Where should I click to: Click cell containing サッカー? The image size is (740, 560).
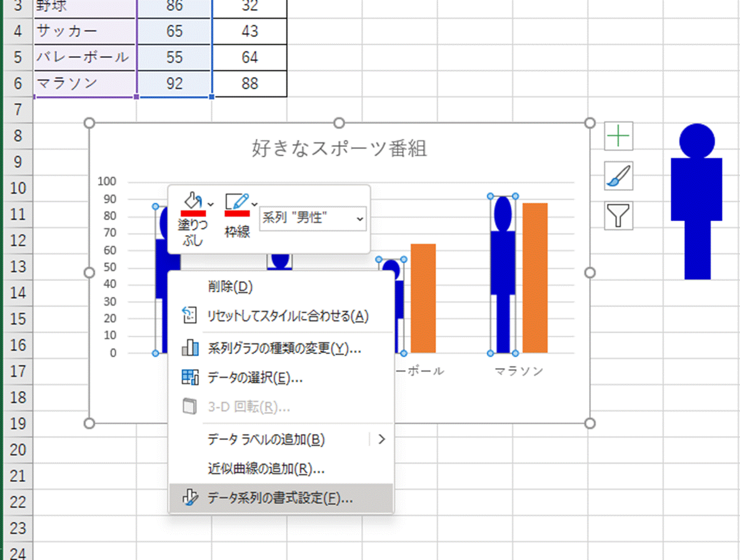coord(85,31)
